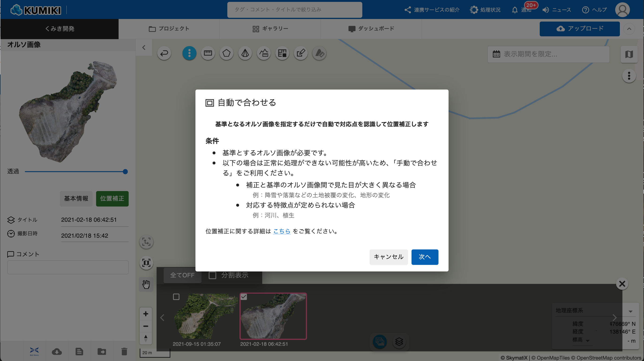644x361 pixels.
Task: Click the 次へ button
Action: (425, 257)
